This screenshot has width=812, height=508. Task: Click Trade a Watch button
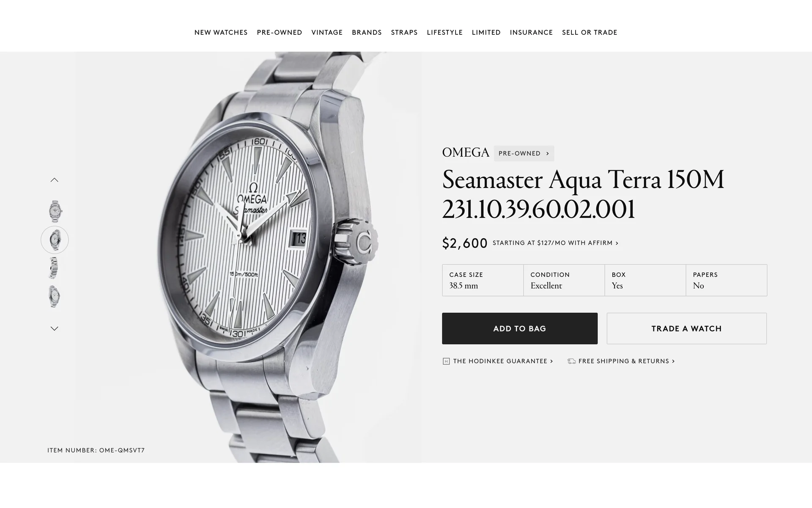pos(686,329)
